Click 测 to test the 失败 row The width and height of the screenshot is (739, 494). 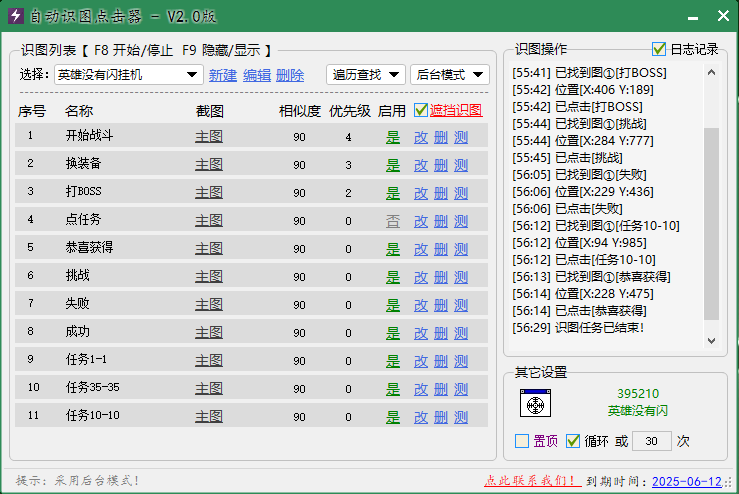pyautogui.click(x=460, y=303)
